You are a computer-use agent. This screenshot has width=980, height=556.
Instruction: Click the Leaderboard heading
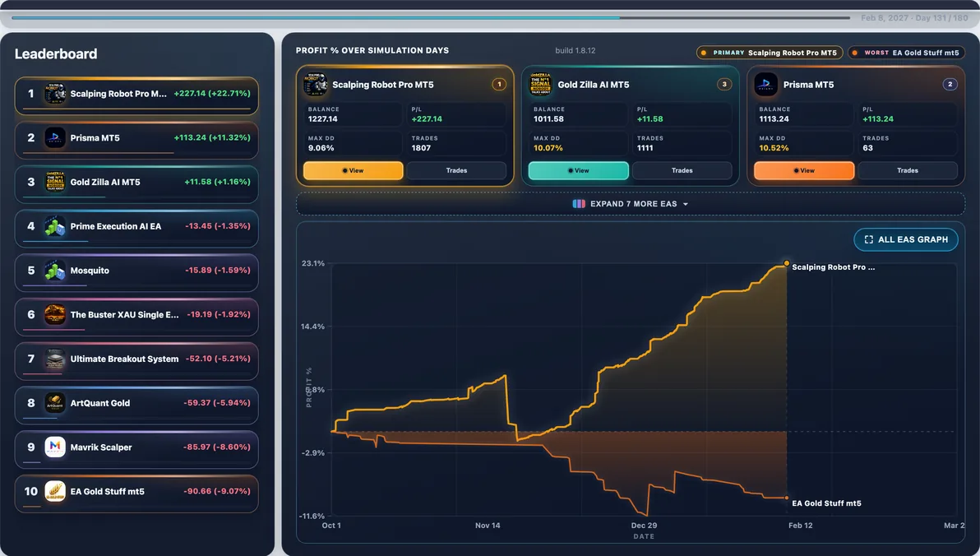[x=56, y=53]
